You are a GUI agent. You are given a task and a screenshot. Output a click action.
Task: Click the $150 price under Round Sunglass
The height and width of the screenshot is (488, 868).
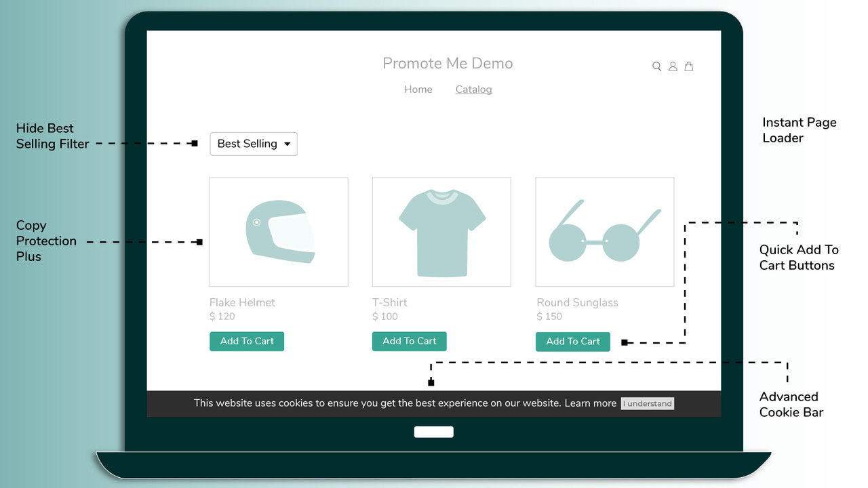[x=550, y=317]
